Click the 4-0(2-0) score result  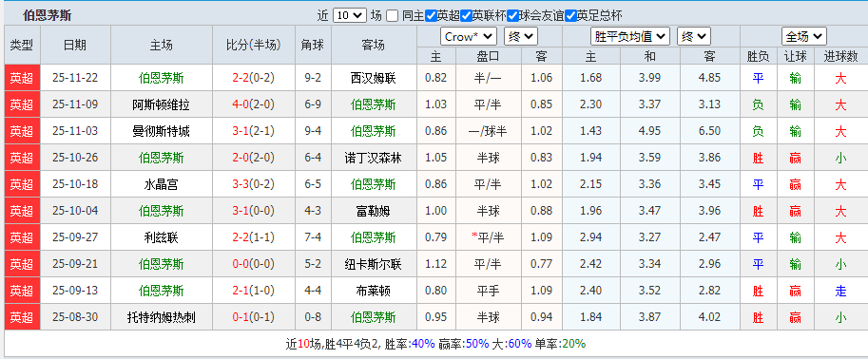pos(254,104)
